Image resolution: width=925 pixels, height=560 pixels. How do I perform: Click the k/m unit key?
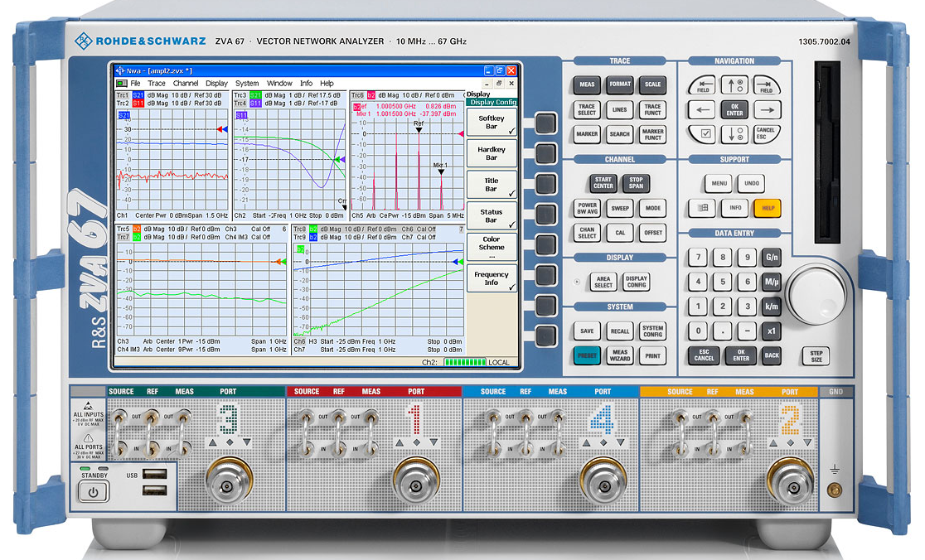[771, 307]
